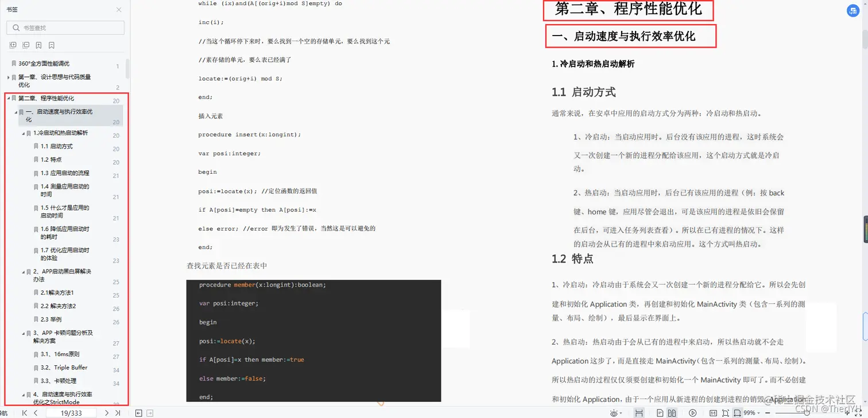The width and height of the screenshot is (868, 418).
Task: Select bookmark 2、APP启动黑白屏解决办法
Action: click(x=62, y=275)
